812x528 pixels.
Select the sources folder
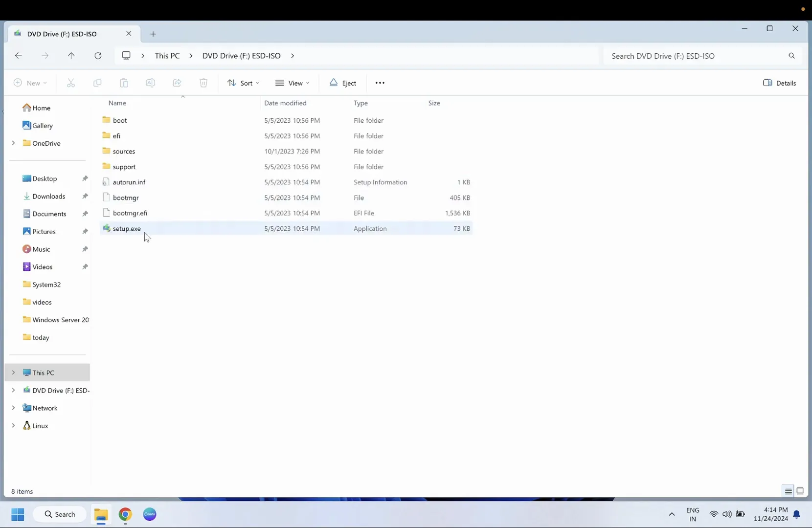tap(286, 151)
